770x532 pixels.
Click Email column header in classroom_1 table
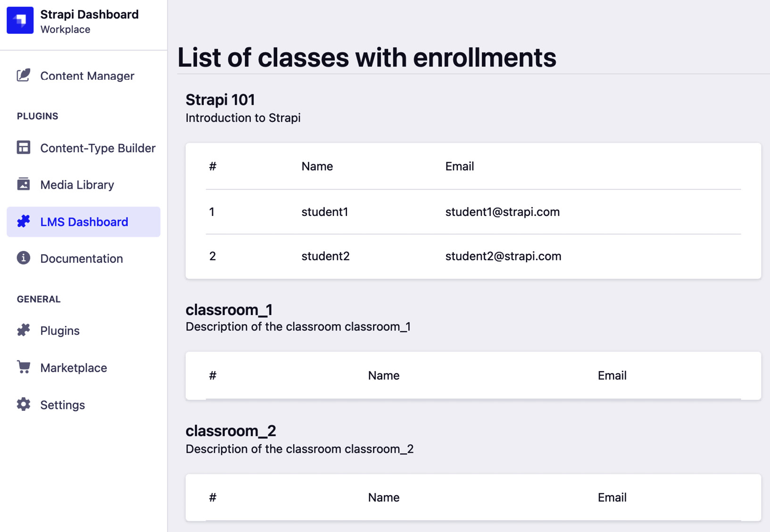[612, 375]
